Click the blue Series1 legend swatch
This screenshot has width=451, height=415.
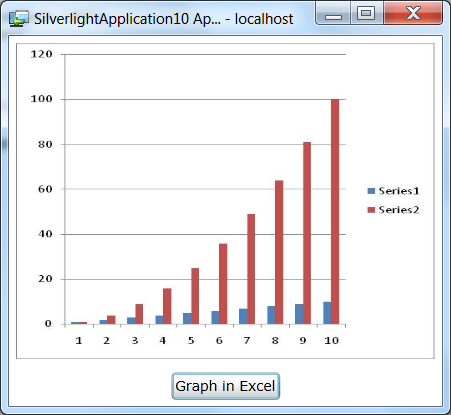click(371, 191)
